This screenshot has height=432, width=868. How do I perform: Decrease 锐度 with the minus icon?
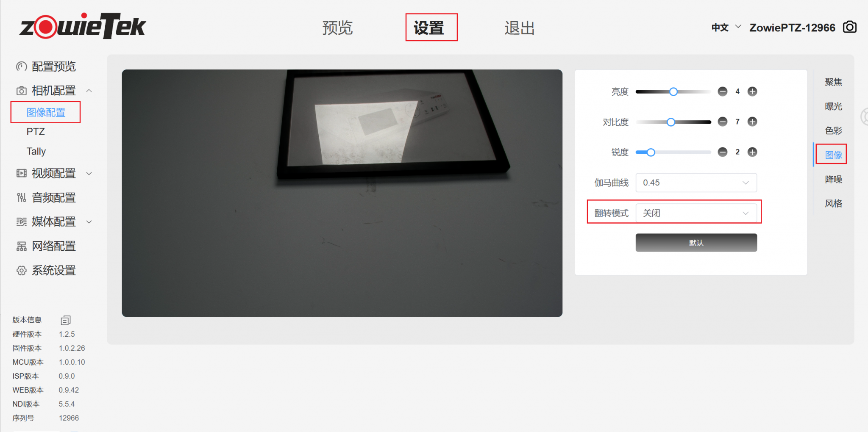[723, 152]
